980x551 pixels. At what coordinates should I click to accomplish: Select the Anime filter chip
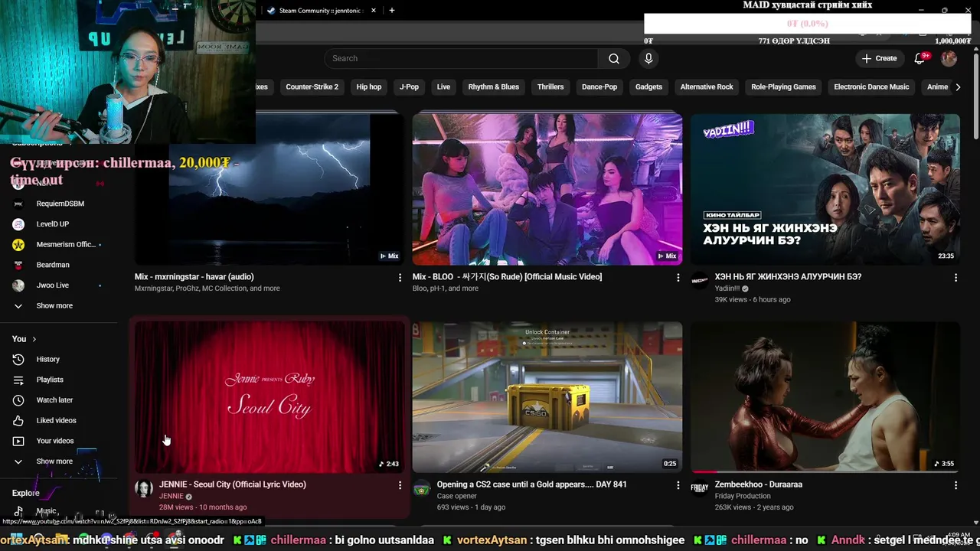click(937, 87)
